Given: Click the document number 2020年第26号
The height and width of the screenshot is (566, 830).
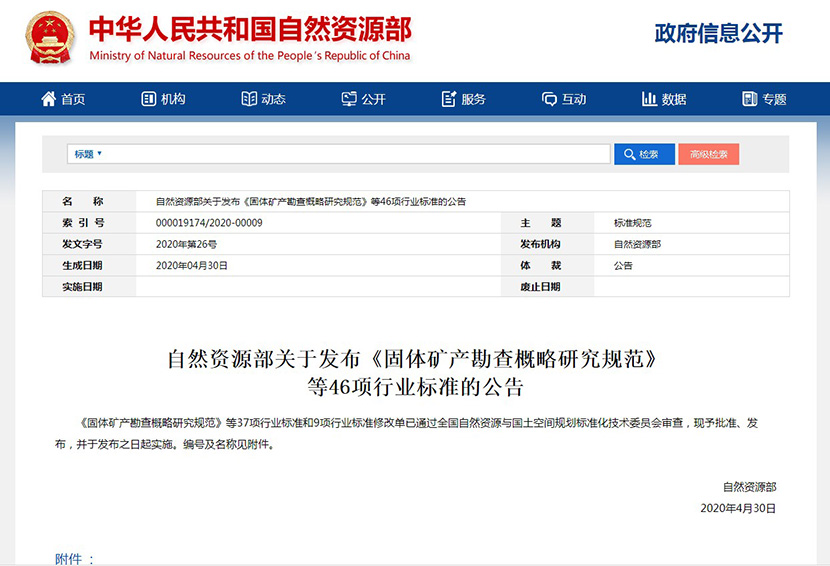Looking at the screenshot, I should (186, 244).
